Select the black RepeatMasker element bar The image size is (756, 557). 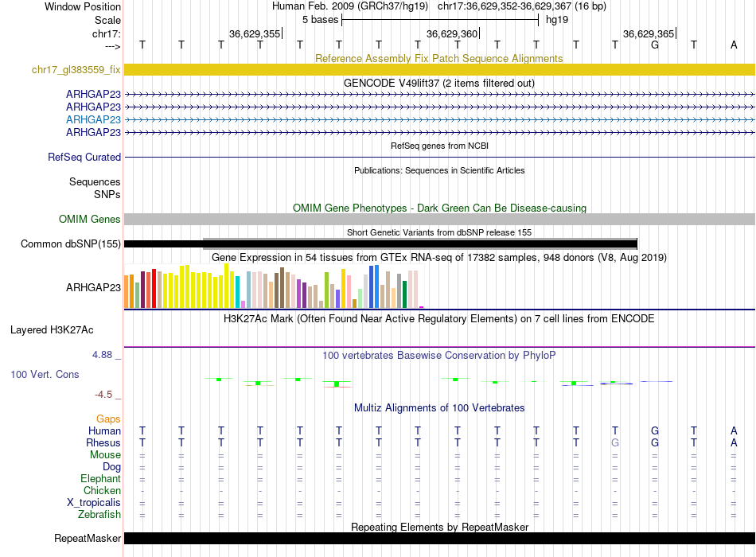click(439, 539)
